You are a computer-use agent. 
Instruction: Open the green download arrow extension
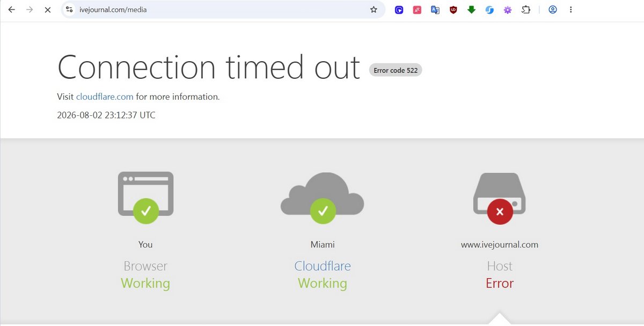(471, 10)
